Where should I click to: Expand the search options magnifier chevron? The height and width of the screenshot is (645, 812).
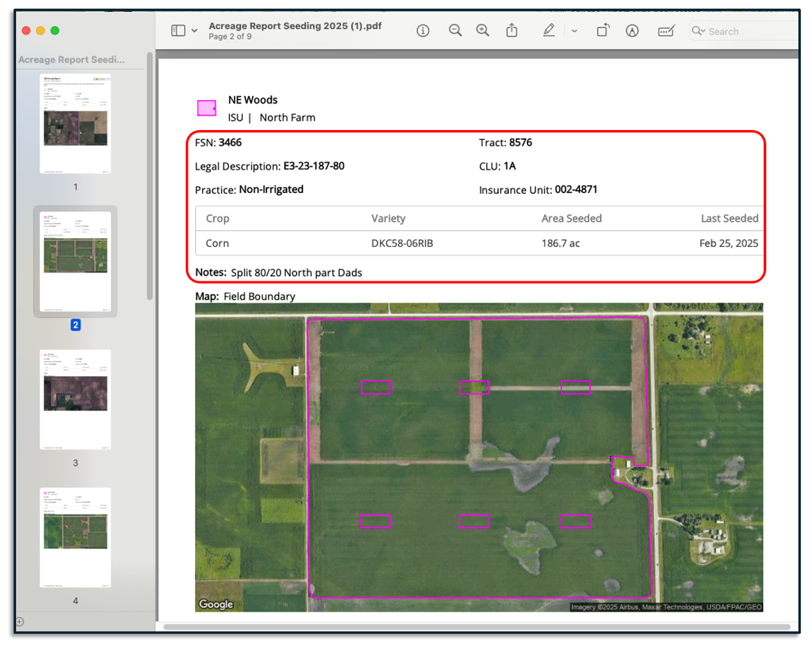pos(699,31)
